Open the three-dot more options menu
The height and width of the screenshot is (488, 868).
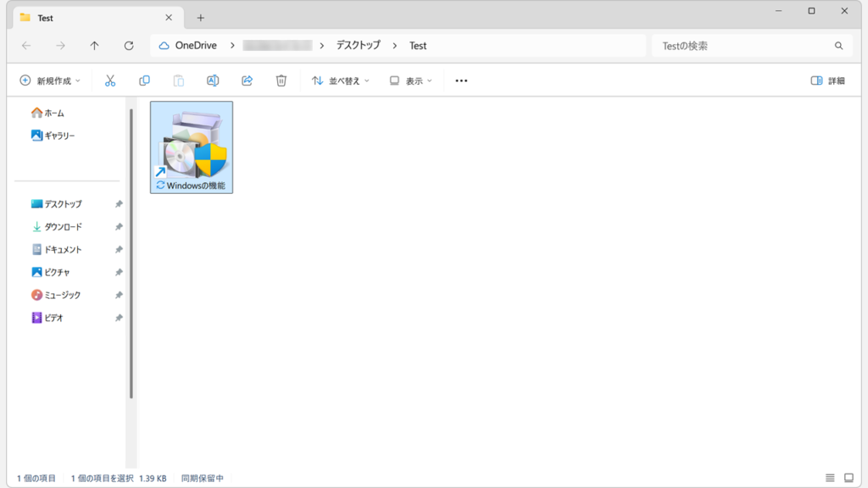(x=461, y=80)
